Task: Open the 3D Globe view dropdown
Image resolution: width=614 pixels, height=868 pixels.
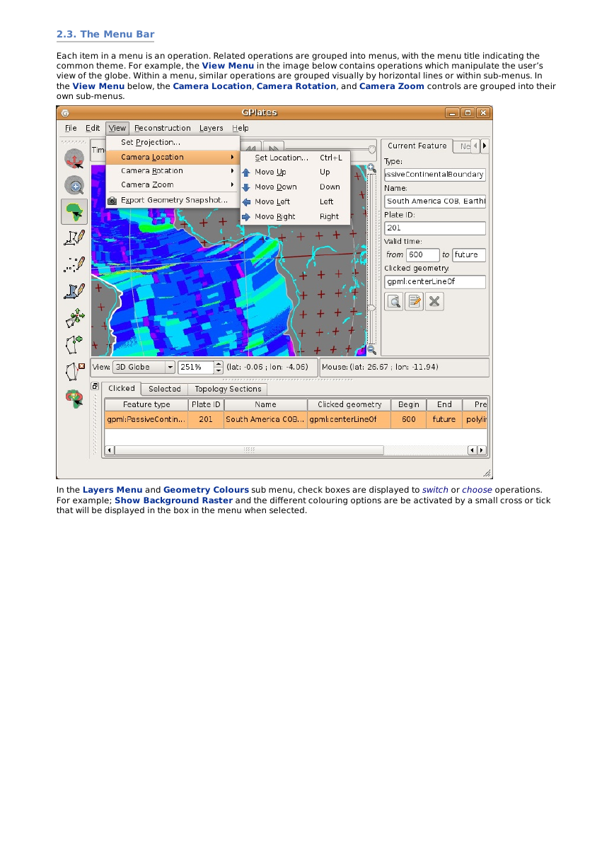Action: pyautogui.click(x=144, y=368)
